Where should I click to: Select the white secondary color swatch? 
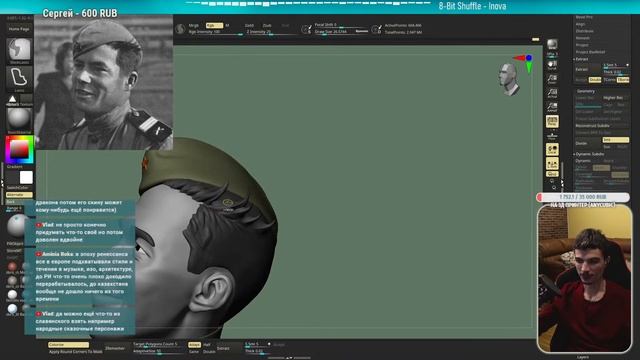pyautogui.click(x=26, y=178)
